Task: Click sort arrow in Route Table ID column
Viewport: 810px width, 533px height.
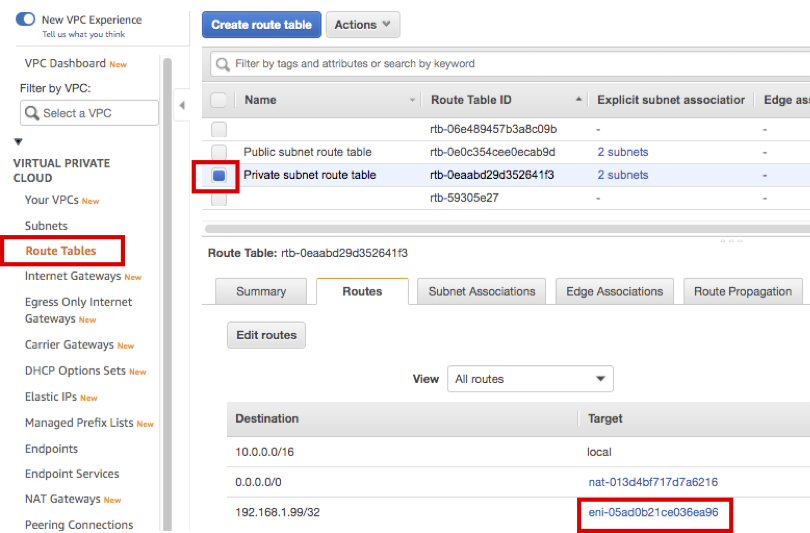Action: point(579,100)
